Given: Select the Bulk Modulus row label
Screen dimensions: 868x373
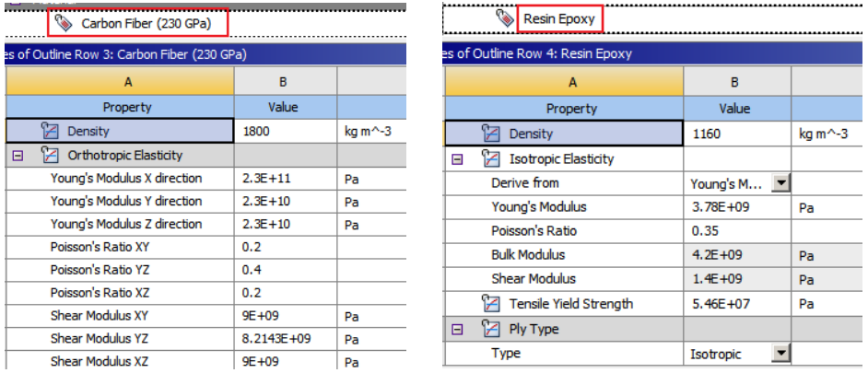Looking at the screenshot, I should click(528, 255).
